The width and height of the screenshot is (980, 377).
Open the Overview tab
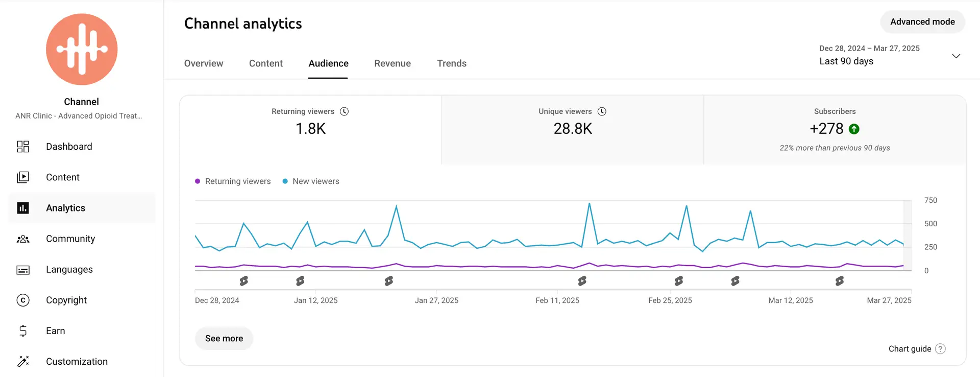(x=204, y=63)
